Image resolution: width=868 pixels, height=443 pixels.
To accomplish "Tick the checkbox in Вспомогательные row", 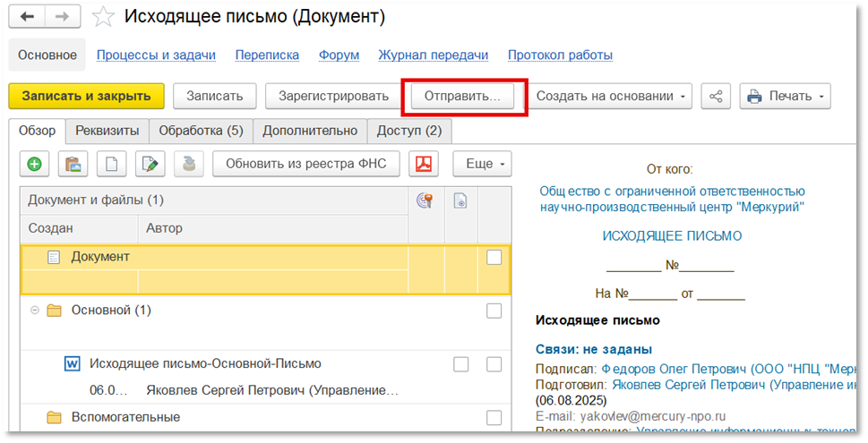I will click(x=494, y=418).
